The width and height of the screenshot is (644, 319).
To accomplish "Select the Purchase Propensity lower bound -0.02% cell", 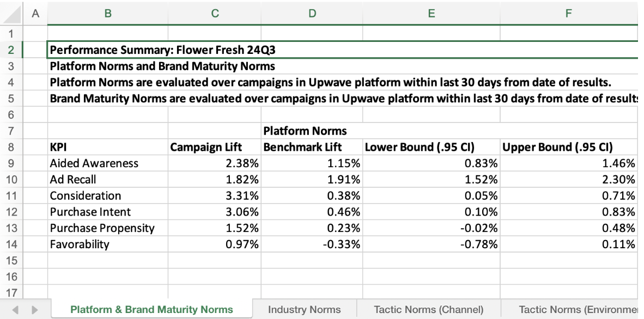I will pyautogui.click(x=431, y=228).
